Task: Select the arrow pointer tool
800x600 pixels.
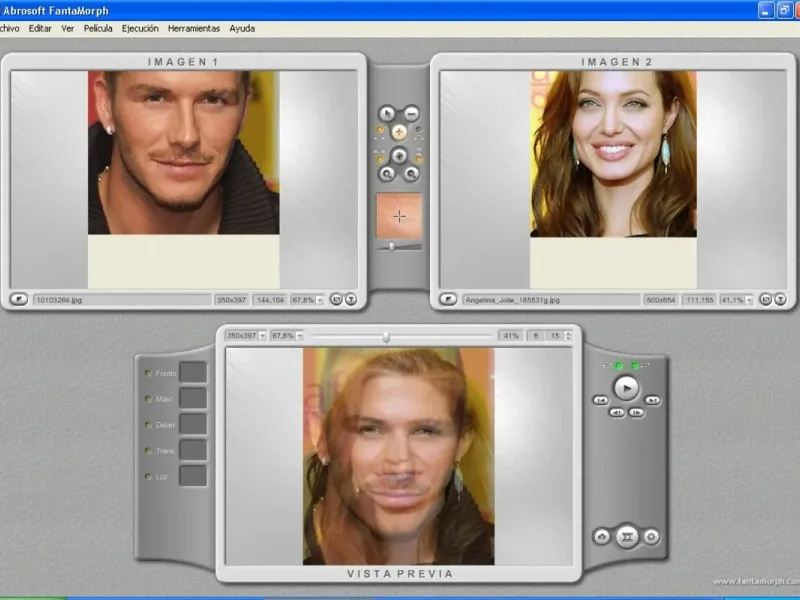Action: coord(386,113)
